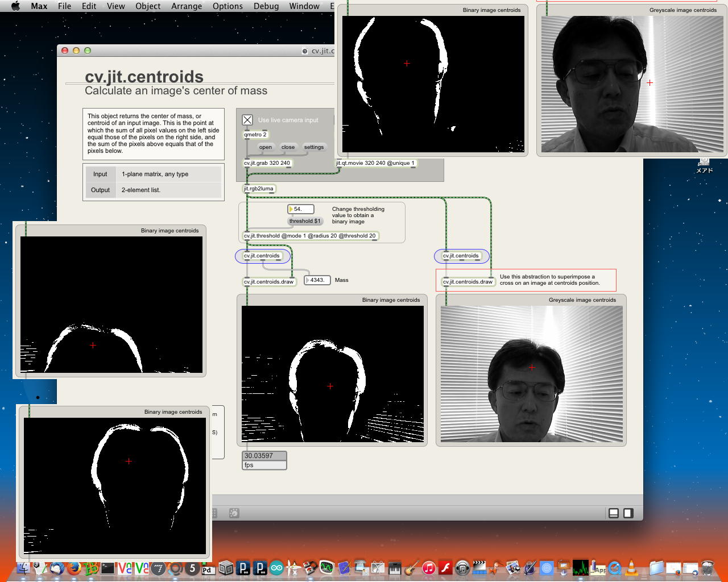Screen dimensions: 728x582
Task: Open the Edit menu
Action: click(x=89, y=6)
